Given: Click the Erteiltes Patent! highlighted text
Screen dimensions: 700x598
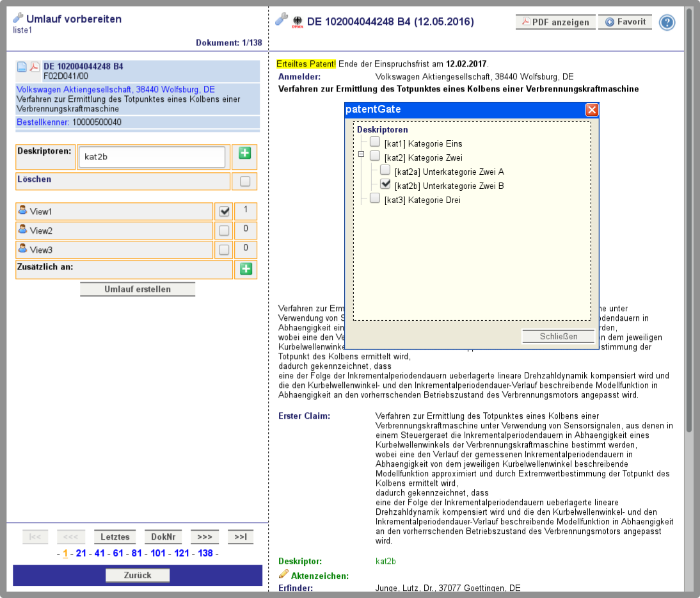Looking at the screenshot, I should pyautogui.click(x=306, y=64).
